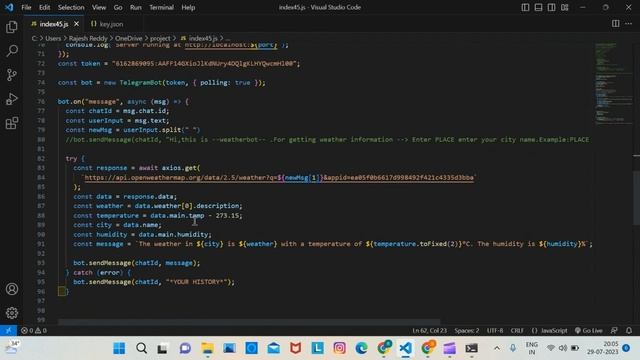The height and width of the screenshot is (360, 640).
Task: Open the Source Control view
Action: click(12, 75)
